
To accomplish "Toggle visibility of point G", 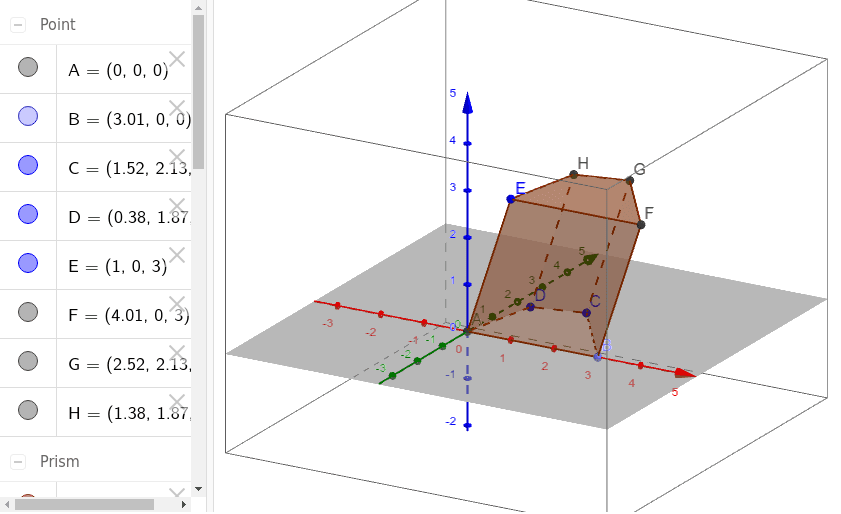I will tap(28, 361).
